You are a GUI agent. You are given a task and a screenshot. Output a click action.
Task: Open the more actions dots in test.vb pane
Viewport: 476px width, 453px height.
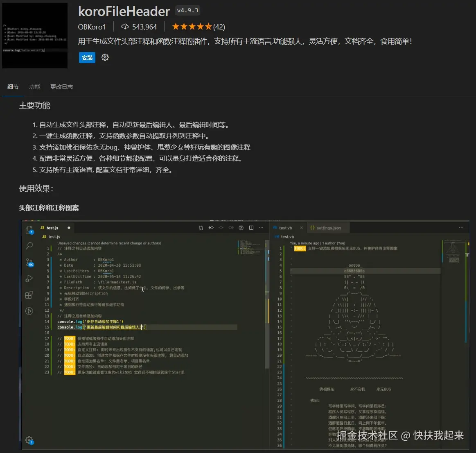click(461, 228)
